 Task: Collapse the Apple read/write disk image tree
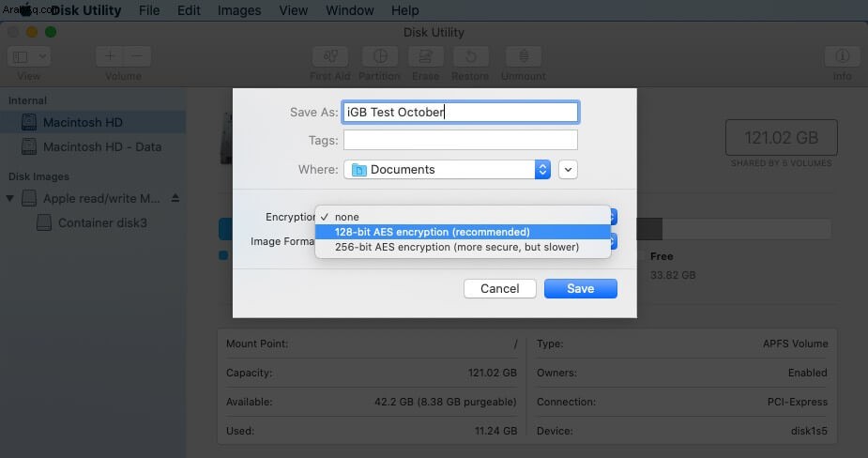point(10,198)
